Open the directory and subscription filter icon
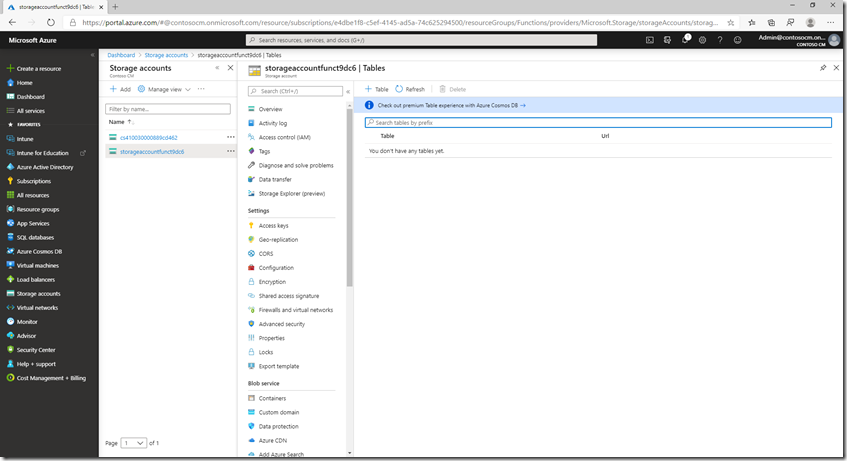Image resolution: width=847 pixels, height=461 pixels. click(x=667, y=40)
